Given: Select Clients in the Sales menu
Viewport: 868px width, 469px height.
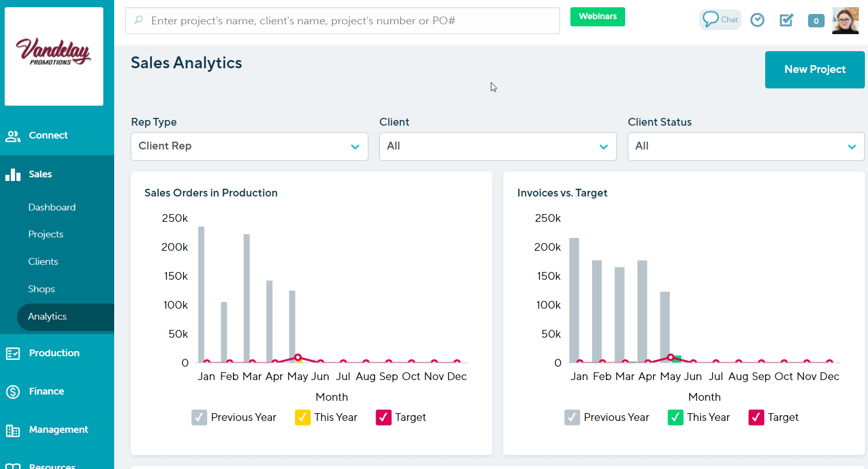Looking at the screenshot, I should click(x=43, y=261).
